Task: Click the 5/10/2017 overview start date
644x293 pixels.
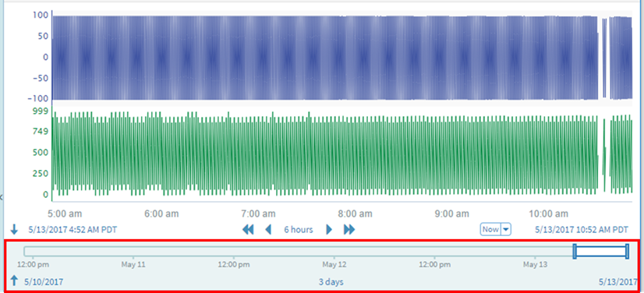Action: [44, 282]
